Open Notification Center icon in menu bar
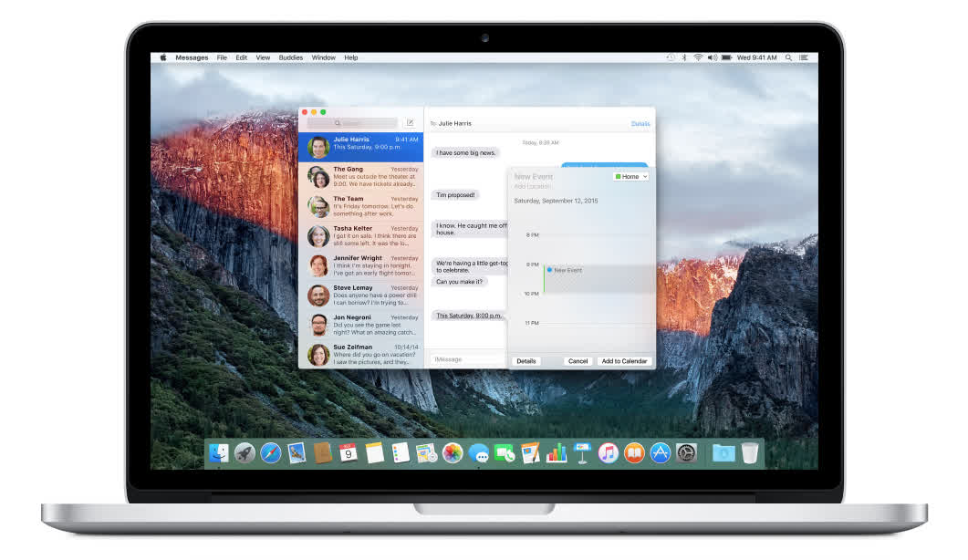This screenshot has height=560, width=968. click(804, 57)
